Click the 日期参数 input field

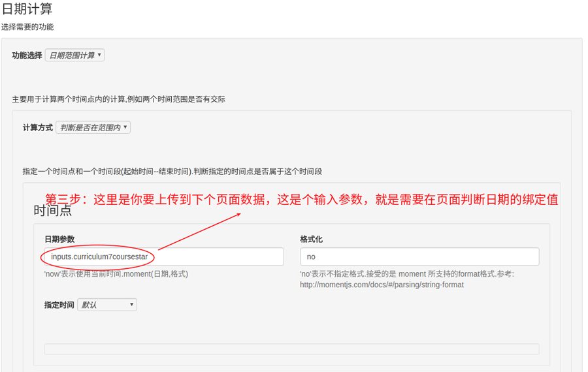point(164,256)
